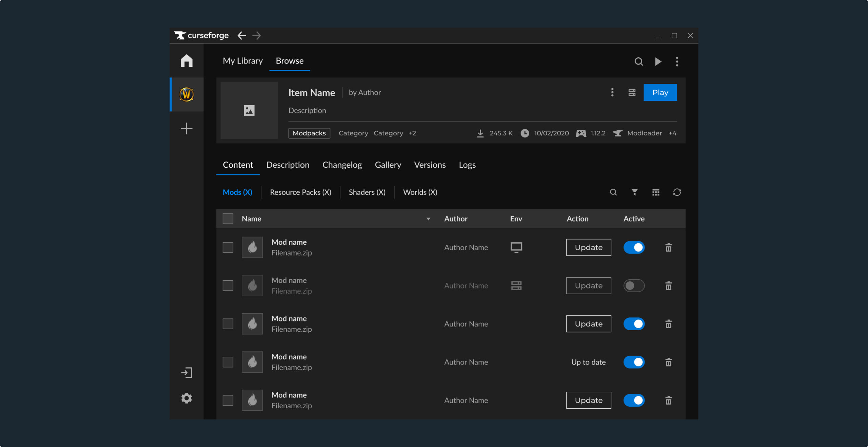The height and width of the screenshot is (447, 868).
Task: Click the item thumbnail placeholder image
Action: point(249,110)
